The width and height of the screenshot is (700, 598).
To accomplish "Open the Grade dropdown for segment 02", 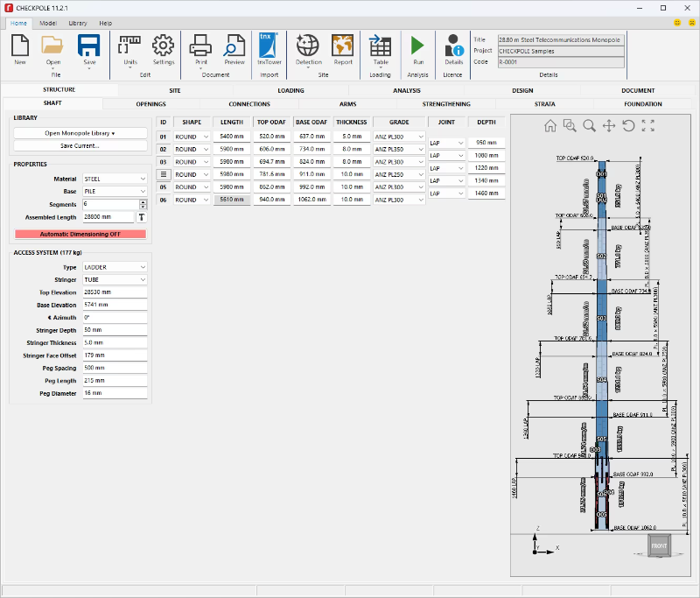I will click(x=399, y=150).
